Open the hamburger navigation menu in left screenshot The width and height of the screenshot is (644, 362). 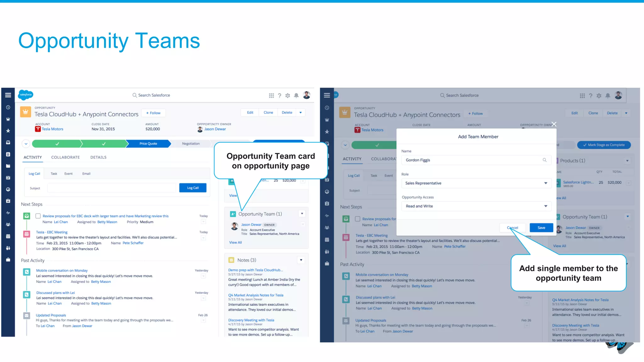(8, 95)
